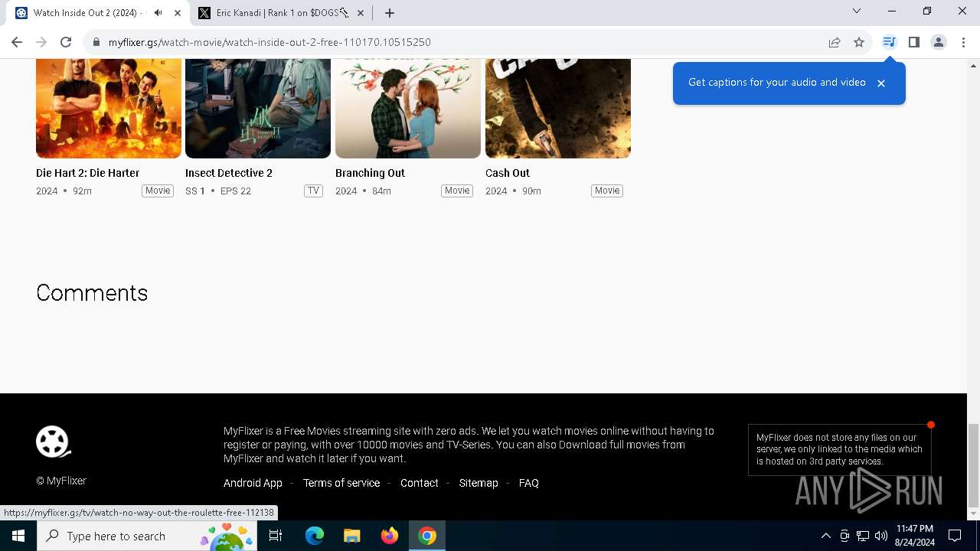Screen dimensions: 980x551
Task: View site information lock icon
Action: pyautogui.click(x=96, y=42)
